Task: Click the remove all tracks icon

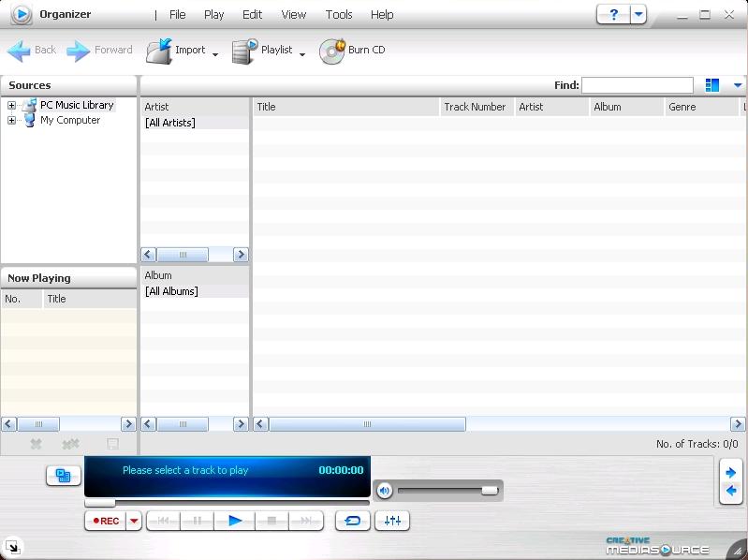Action: click(x=71, y=444)
